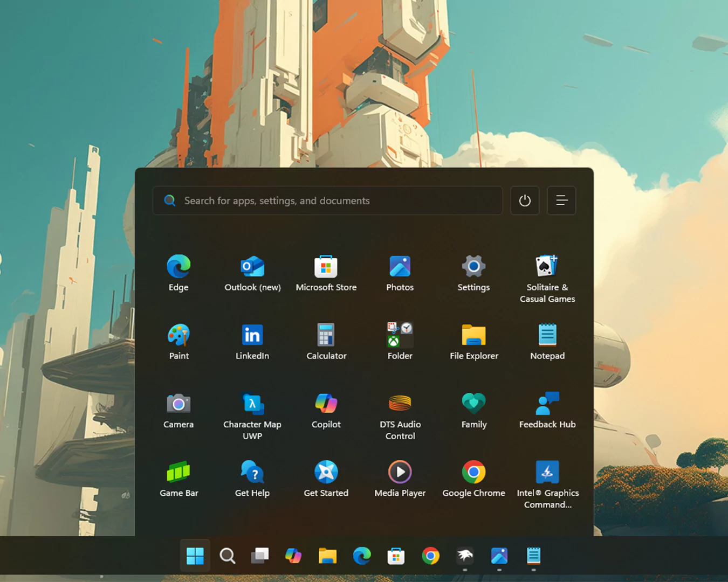
Task: Launch Notepad from Start menu grid
Action: coord(547,342)
